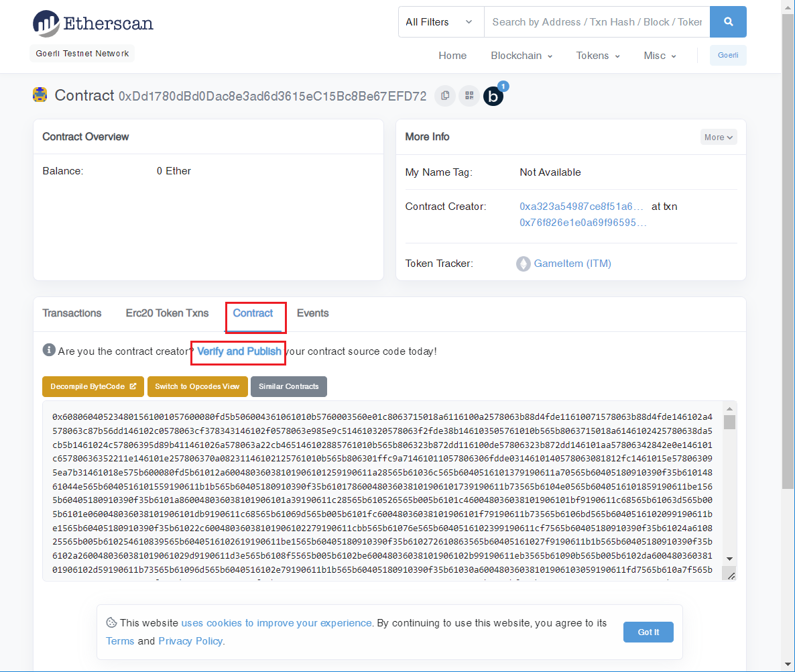795x672 pixels.
Task: Click the contract identicon beside the title
Action: coord(40,95)
